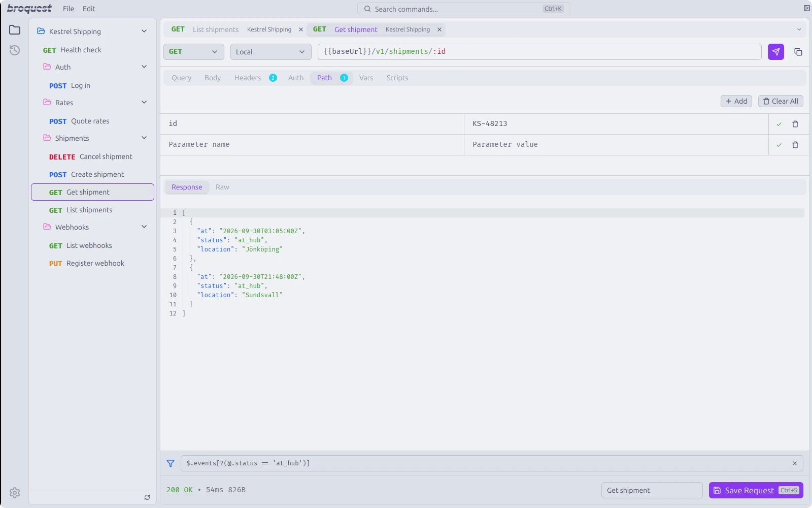Delete the empty Parameter name row
The image size is (812, 508).
tap(795, 145)
